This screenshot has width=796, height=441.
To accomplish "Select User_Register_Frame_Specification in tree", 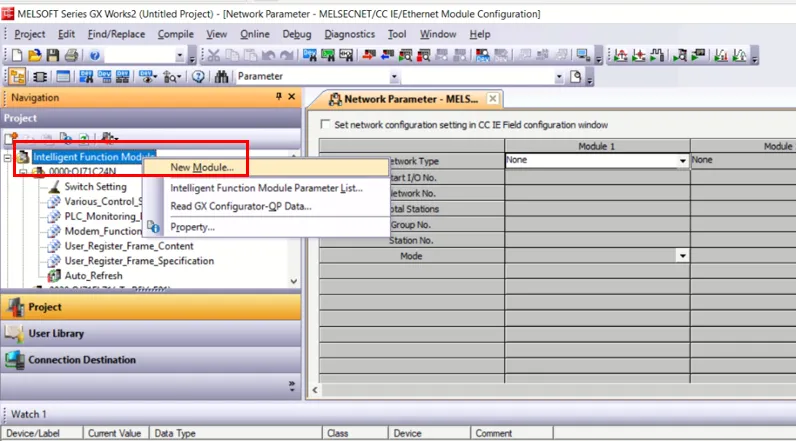I will click(x=139, y=261).
